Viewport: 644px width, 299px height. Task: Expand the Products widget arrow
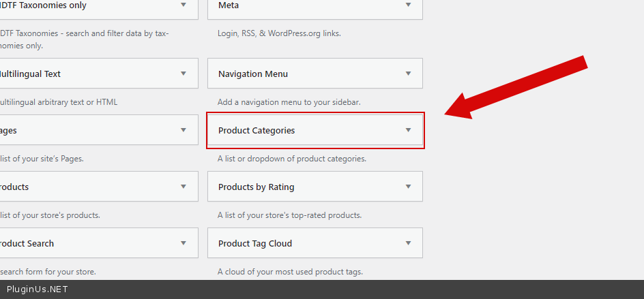pos(183,187)
